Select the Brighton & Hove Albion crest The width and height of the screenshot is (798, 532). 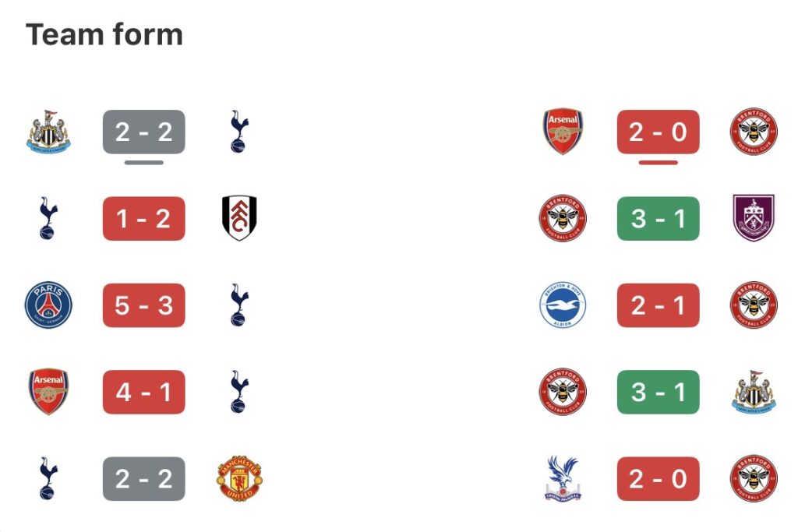(x=563, y=305)
